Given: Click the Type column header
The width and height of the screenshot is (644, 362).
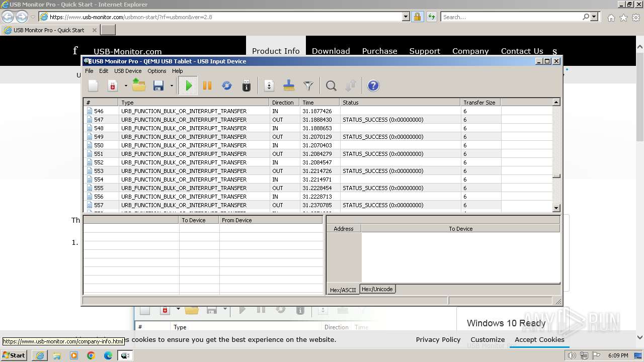Looking at the screenshot, I should coord(194,103).
